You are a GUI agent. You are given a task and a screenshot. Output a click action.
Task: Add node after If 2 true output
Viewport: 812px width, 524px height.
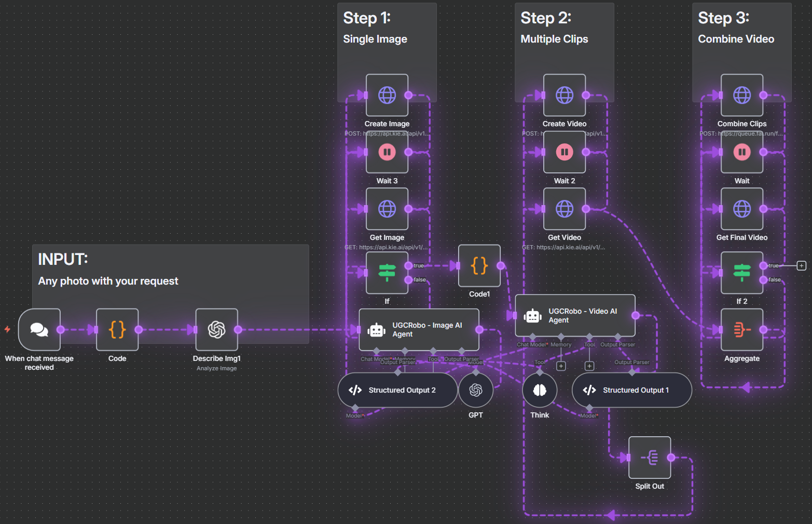pos(801,266)
